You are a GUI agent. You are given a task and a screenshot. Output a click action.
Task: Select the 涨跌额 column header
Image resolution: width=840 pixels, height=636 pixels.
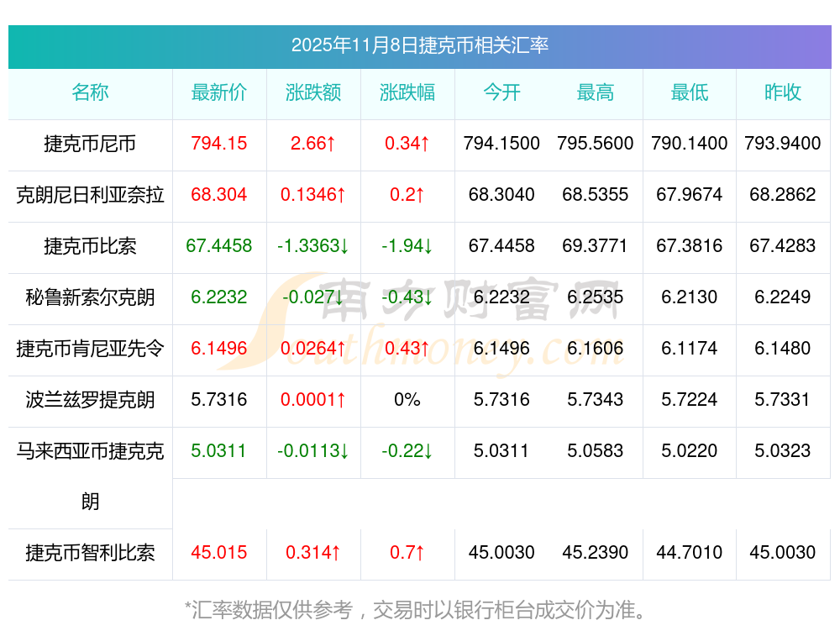(x=313, y=92)
